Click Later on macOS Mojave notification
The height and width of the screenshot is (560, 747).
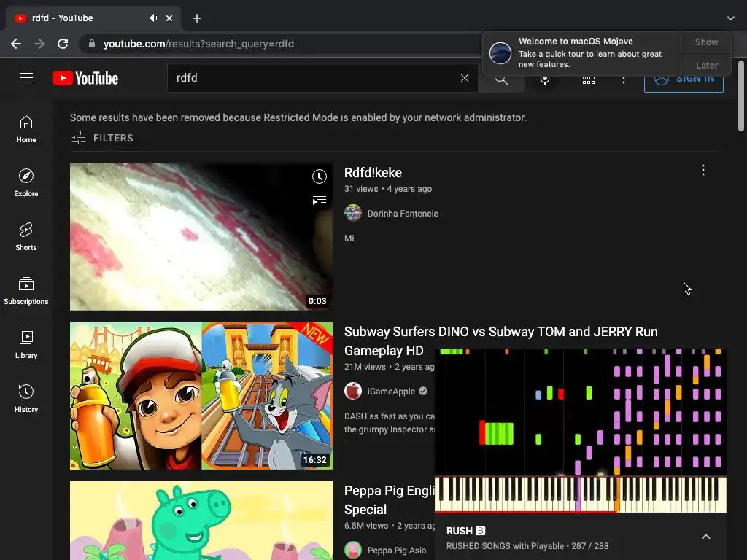pos(706,65)
